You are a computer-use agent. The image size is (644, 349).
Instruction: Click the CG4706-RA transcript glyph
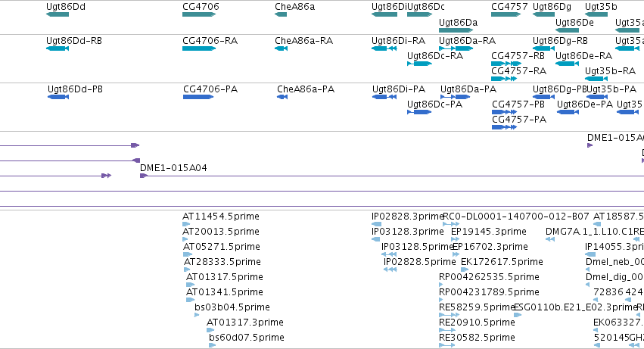(199, 48)
